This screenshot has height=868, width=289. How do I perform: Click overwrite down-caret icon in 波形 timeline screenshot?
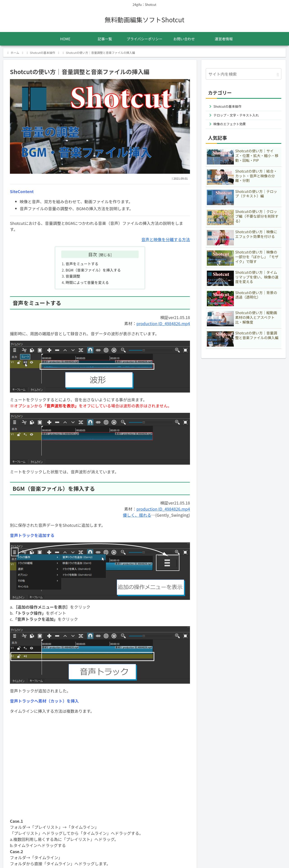[x=73, y=350]
